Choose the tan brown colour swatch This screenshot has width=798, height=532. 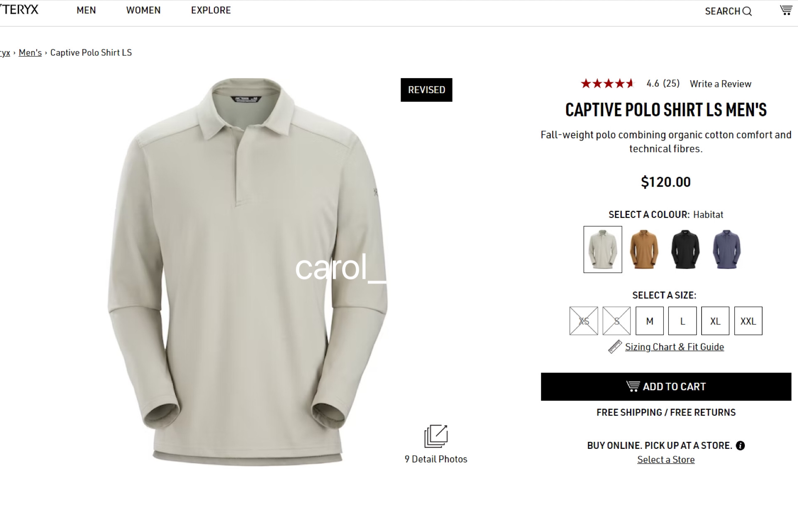point(644,249)
